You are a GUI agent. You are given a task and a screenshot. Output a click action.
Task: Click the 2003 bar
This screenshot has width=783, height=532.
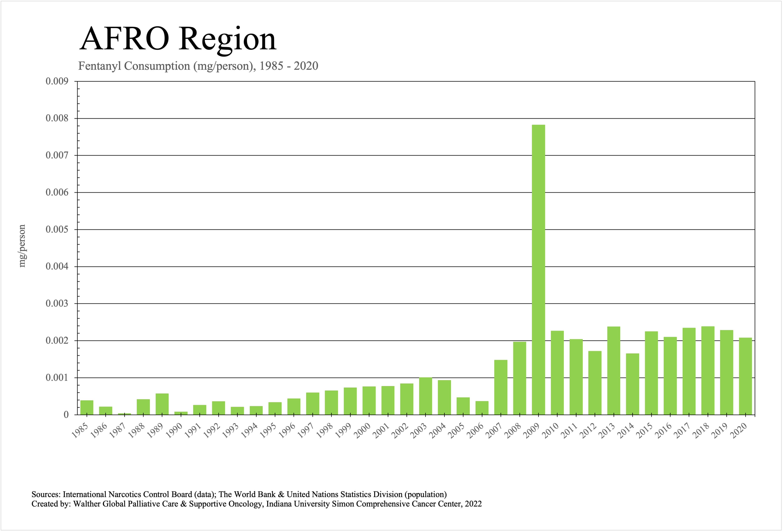pyautogui.click(x=426, y=396)
